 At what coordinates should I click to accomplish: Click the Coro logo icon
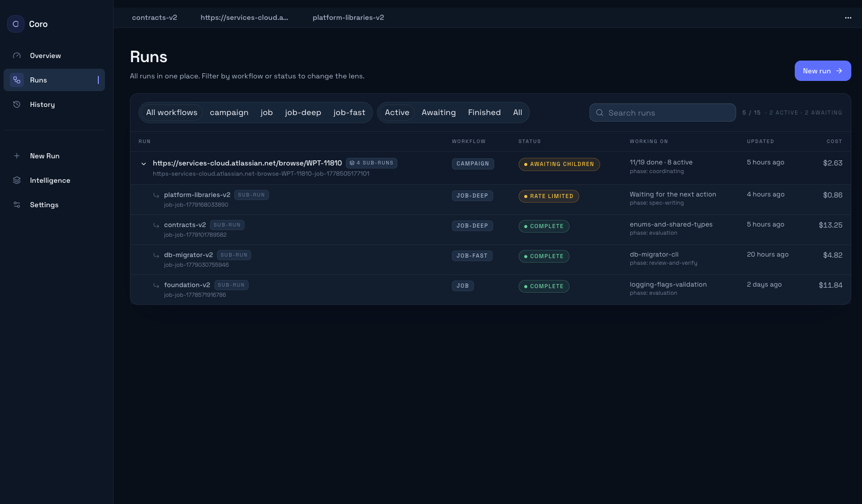click(16, 24)
